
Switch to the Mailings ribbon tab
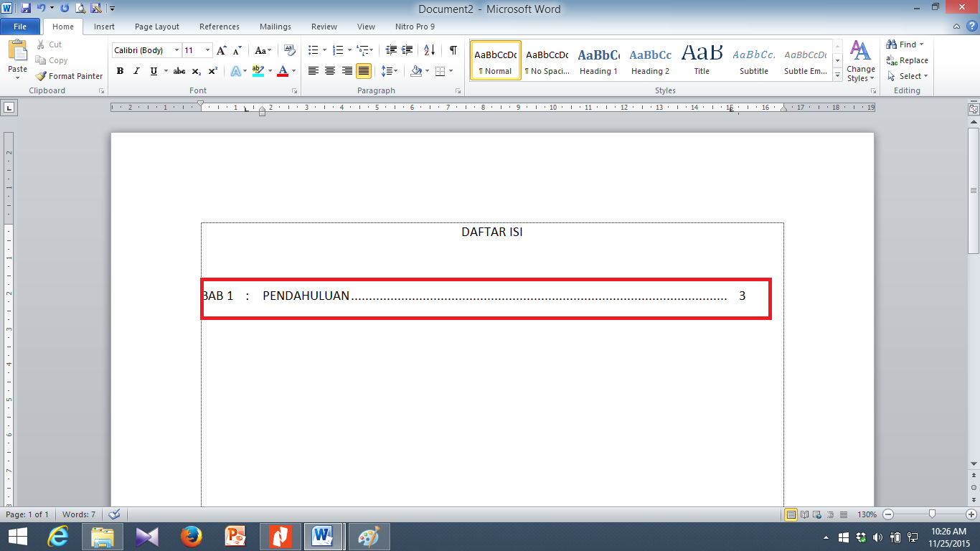click(275, 27)
